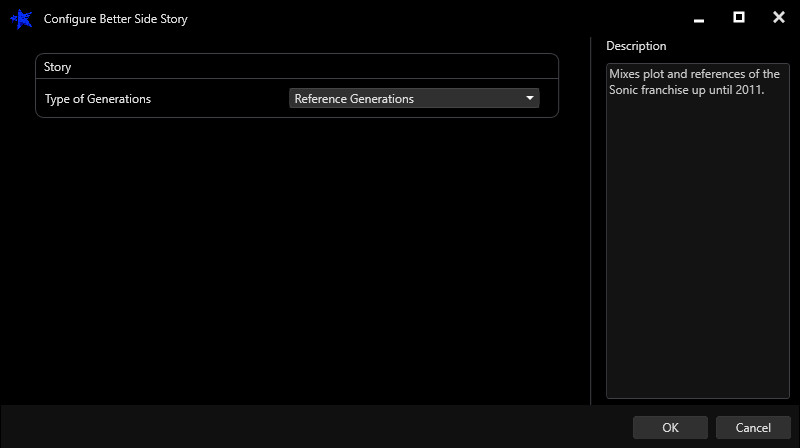Click the vertical divider left of Description
The image size is (800, 448).
[x=591, y=220]
